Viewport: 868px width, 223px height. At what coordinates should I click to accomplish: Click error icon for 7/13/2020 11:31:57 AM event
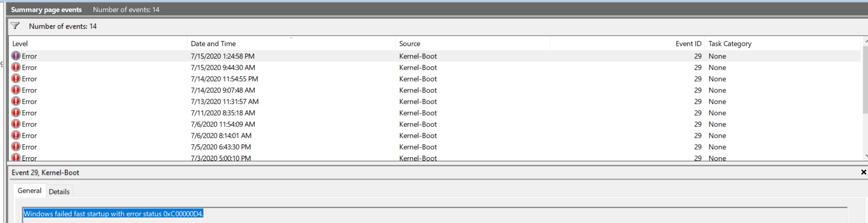pos(16,101)
